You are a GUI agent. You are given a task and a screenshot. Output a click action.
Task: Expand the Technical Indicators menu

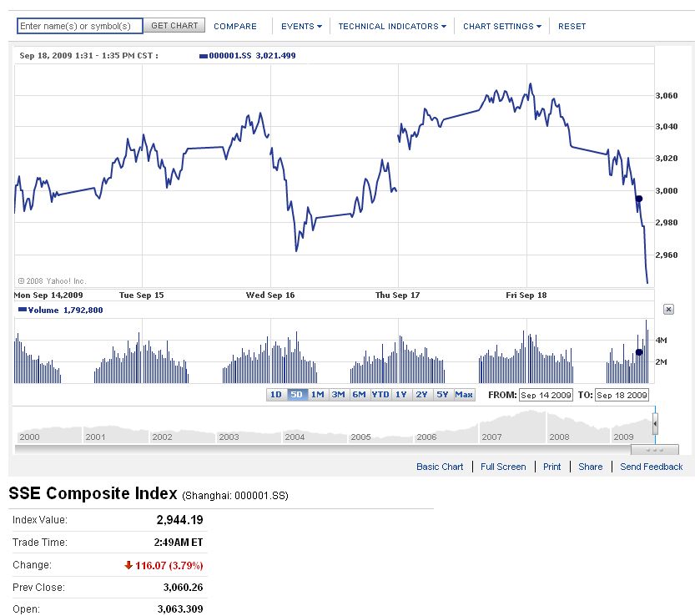coord(391,26)
